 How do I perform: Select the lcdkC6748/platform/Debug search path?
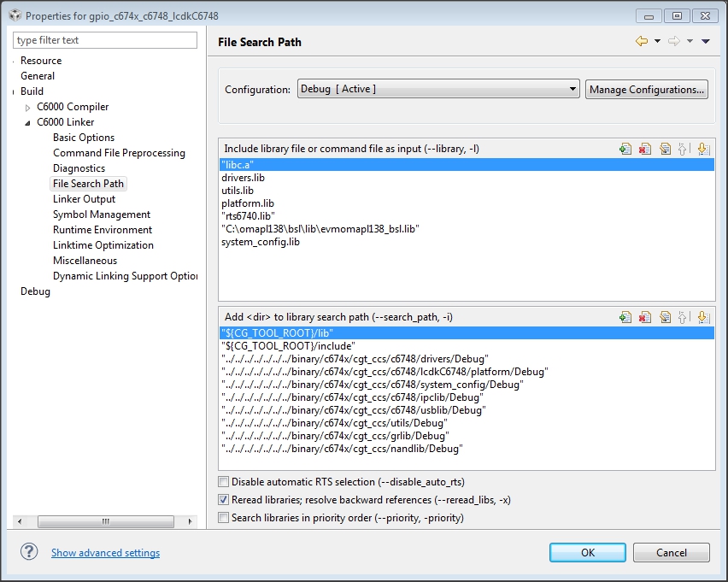click(x=467, y=372)
